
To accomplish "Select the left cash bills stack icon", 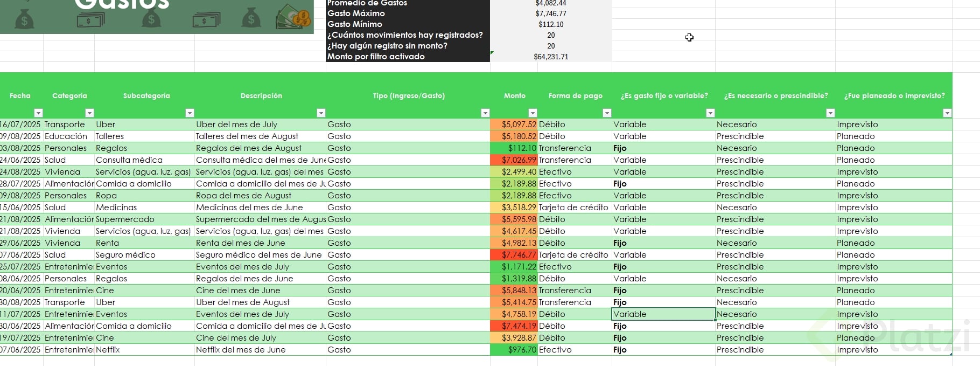I will click(89, 20).
